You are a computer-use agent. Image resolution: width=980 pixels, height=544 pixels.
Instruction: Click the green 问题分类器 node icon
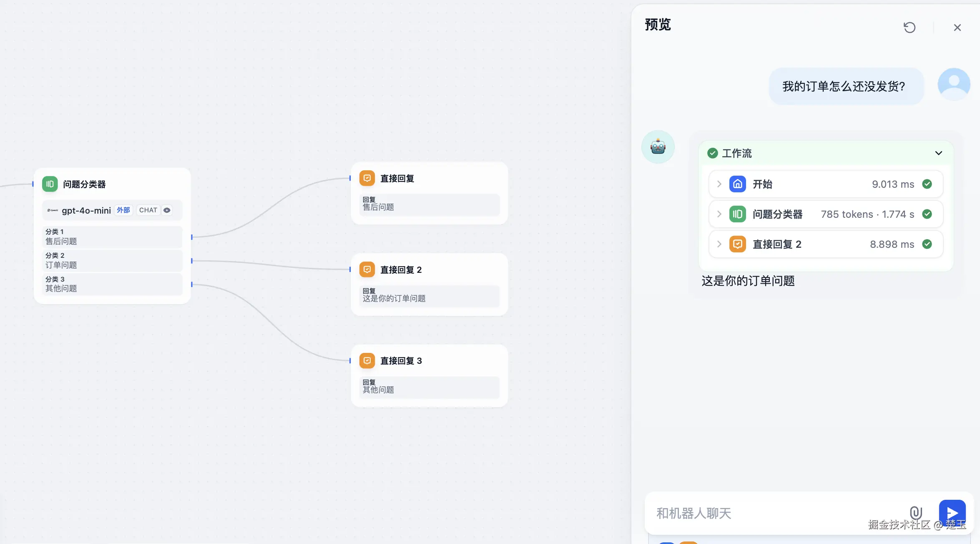pos(50,184)
